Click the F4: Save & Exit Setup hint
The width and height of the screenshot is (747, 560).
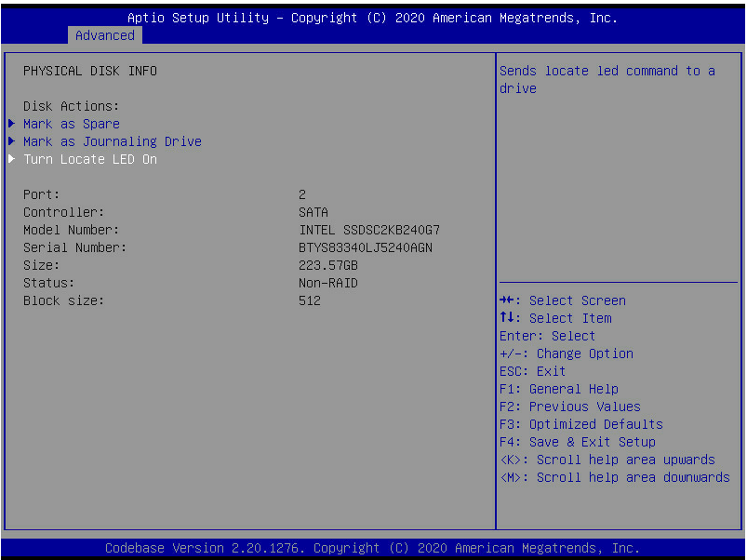(x=578, y=442)
